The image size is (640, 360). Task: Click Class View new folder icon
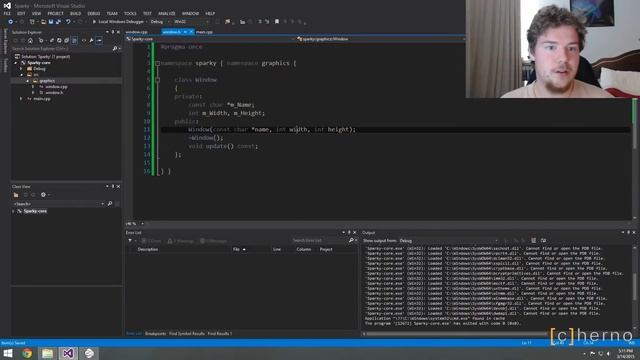pos(16,195)
